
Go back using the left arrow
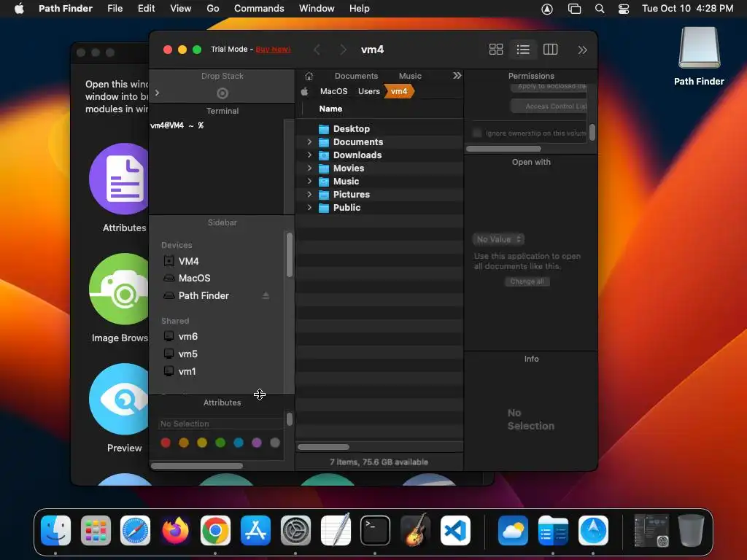coord(317,50)
